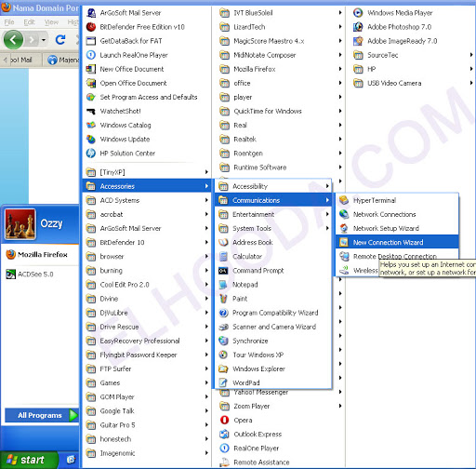
Task: Click the Tour Windows XP icon
Action: click(223, 355)
